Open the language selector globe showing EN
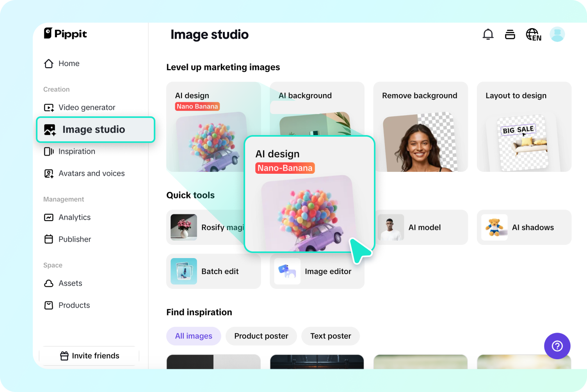This screenshot has width=587, height=392. click(x=533, y=34)
